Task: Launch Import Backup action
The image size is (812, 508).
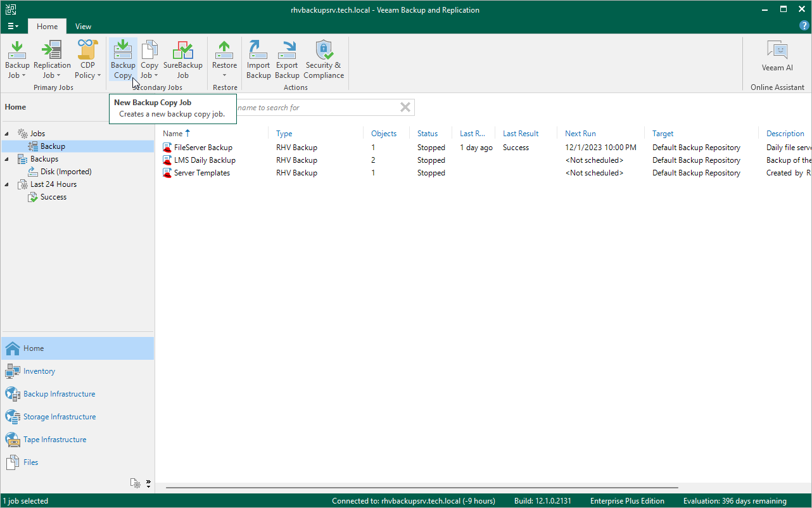Action: tap(258, 60)
